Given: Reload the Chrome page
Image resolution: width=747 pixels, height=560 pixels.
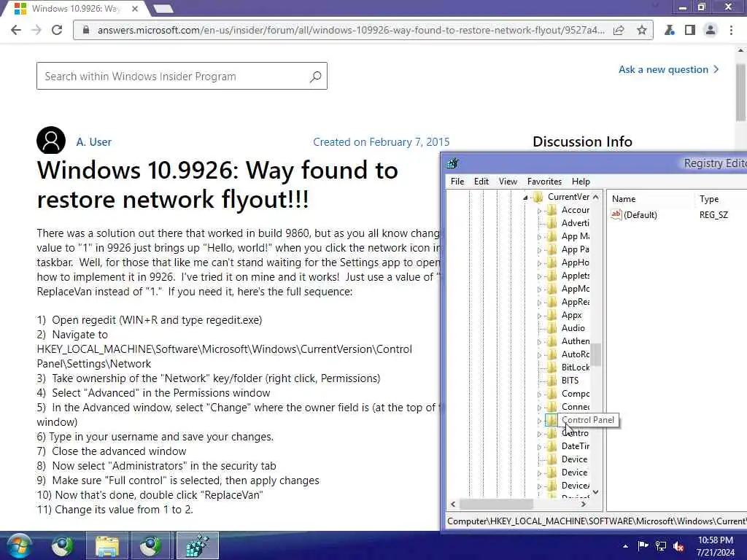Looking at the screenshot, I should (57, 30).
